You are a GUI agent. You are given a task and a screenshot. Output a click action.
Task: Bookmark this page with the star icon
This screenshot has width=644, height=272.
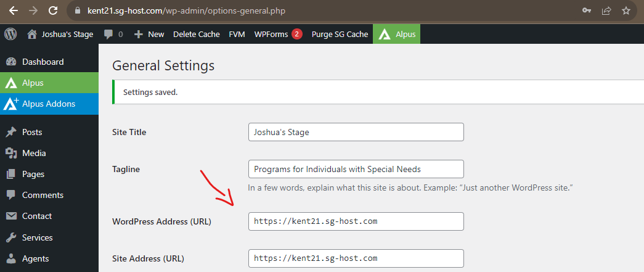point(626,10)
